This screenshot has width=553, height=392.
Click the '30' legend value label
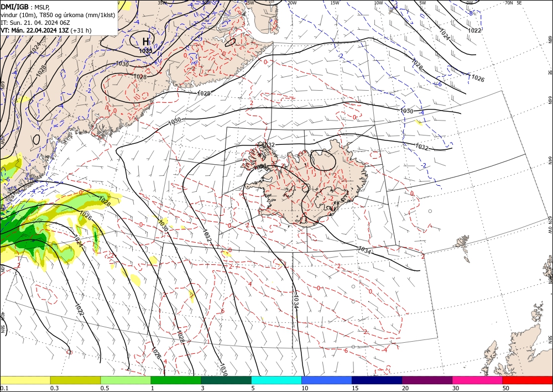coord(456,388)
